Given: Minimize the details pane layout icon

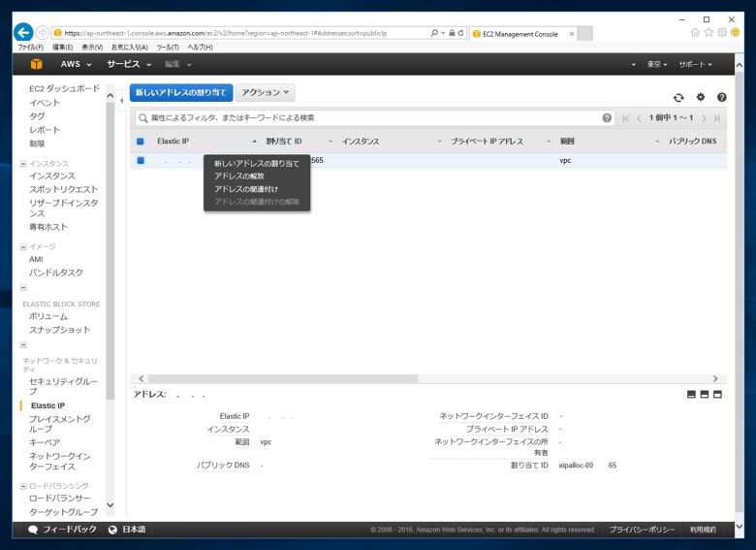Looking at the screenshot, I should click(x=691, y=394).
